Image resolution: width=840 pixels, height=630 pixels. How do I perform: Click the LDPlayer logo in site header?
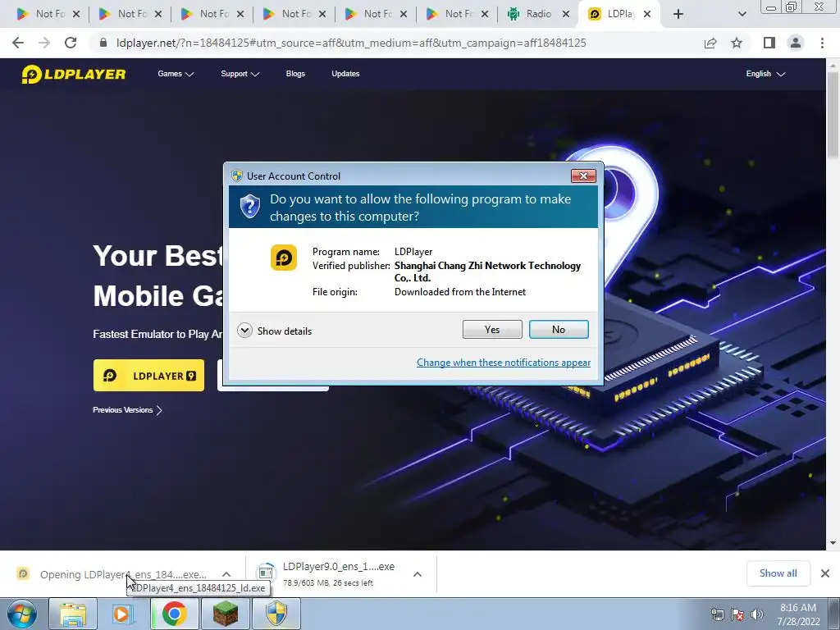73,74
